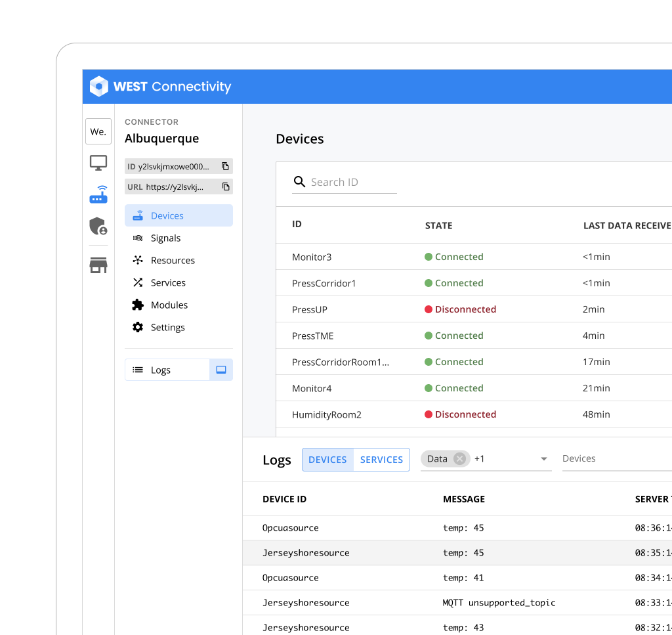Click the Logs list icon

tap(138, 370)
